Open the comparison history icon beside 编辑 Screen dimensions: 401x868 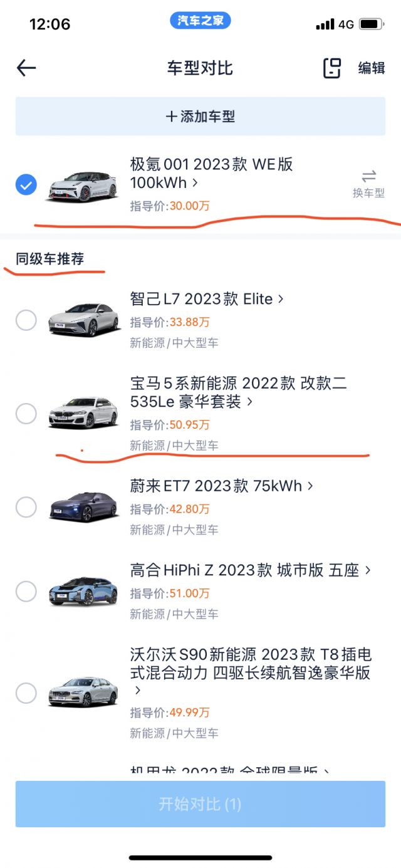tap(331, 69)
